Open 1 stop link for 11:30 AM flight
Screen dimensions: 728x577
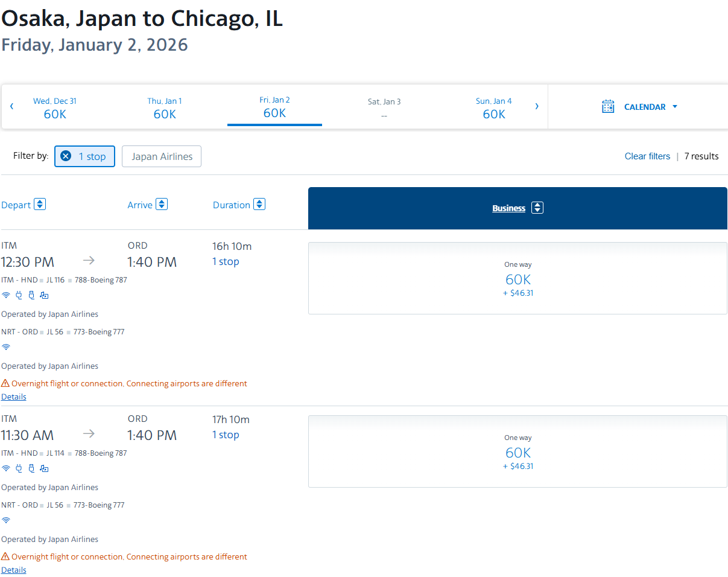point(226,435)
